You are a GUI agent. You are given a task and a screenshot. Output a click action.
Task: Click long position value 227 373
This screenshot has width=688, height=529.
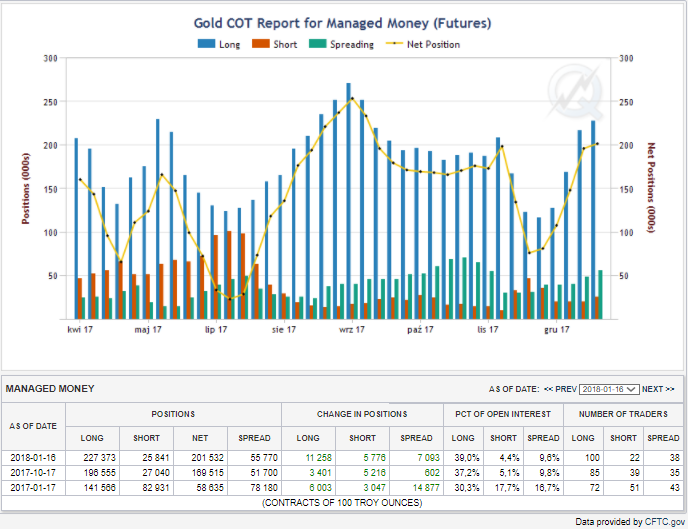100,458
